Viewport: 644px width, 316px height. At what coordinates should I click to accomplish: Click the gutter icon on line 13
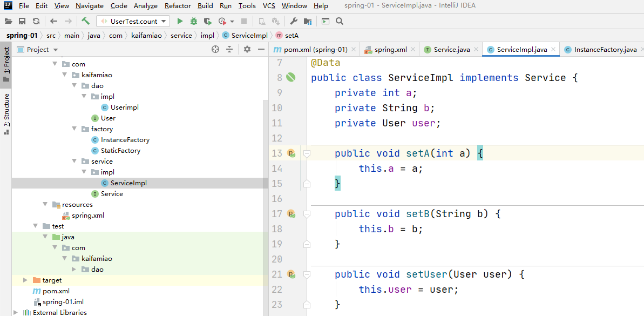(x=291, y=153)
